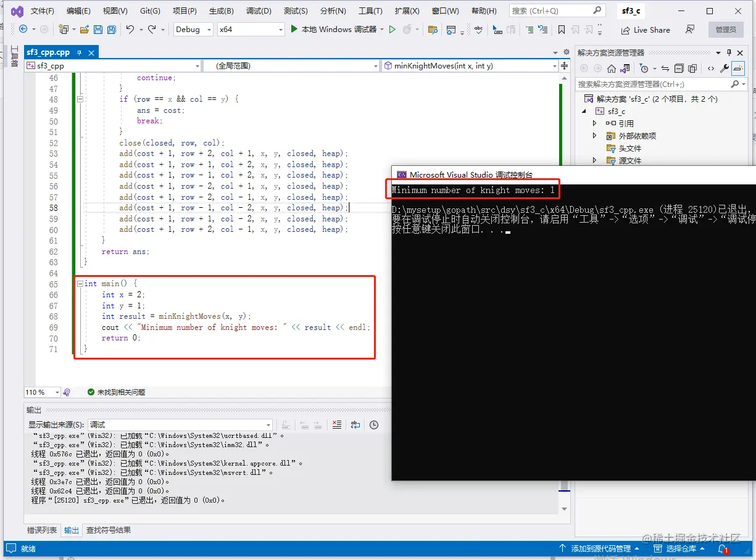Switch to the 查找符号结果 tab
Viewport: 756px width, 560px height.
[x=108, y=530]
